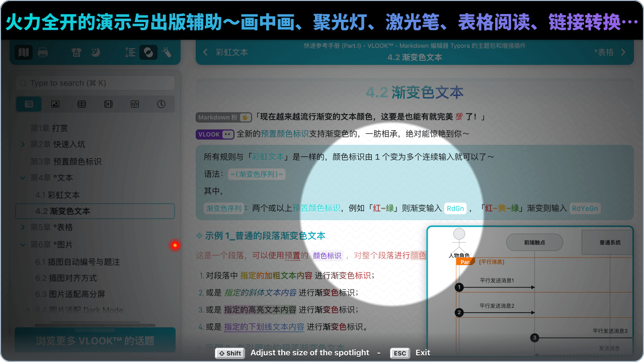Screen dimensions: 644x362
Task: Open the font style T-shirt icon
Action: tap(76, 52)
